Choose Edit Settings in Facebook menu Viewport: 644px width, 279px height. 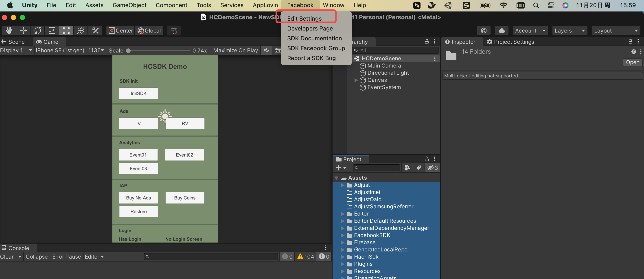click(x=304, y=18)
